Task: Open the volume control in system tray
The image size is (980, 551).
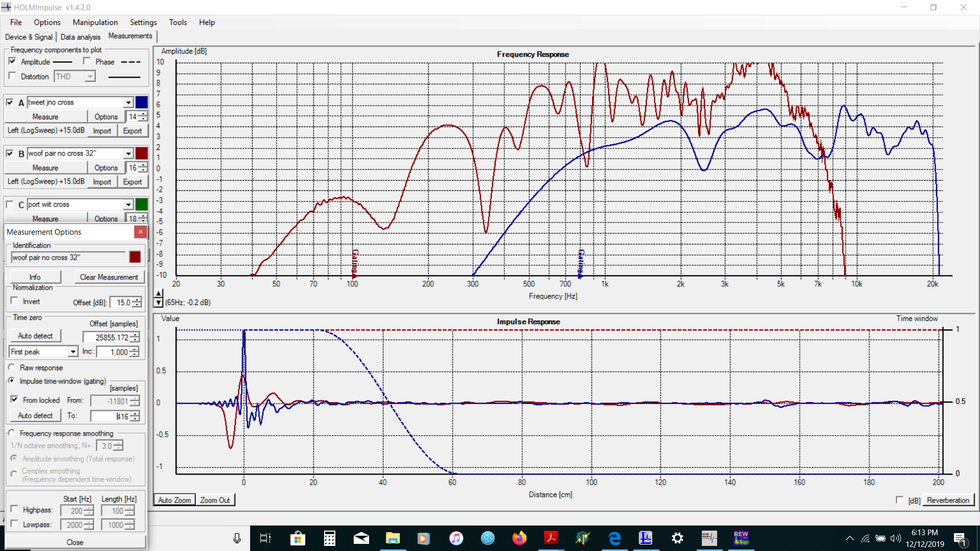Action: click(895, 538)
